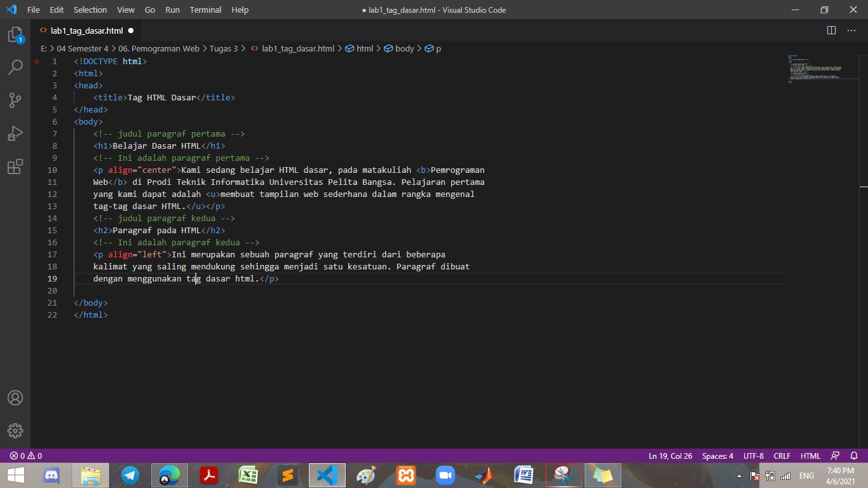Open the Tugas 3 breadcrumb dropdown
868x488 pixels.
click(x=223, y=48)
